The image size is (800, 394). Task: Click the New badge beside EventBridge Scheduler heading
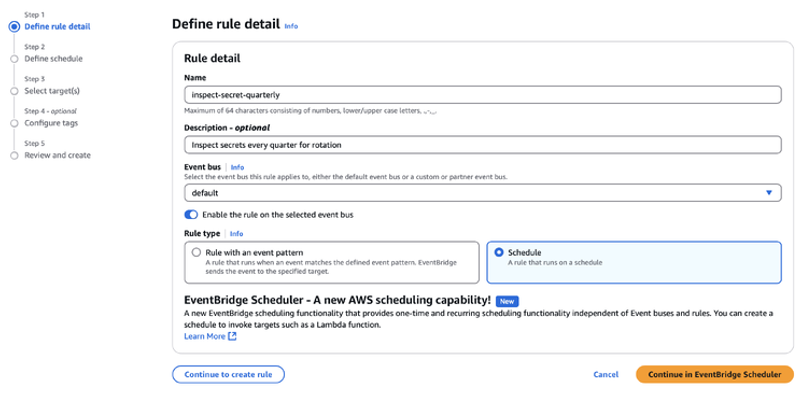point(507,301)
